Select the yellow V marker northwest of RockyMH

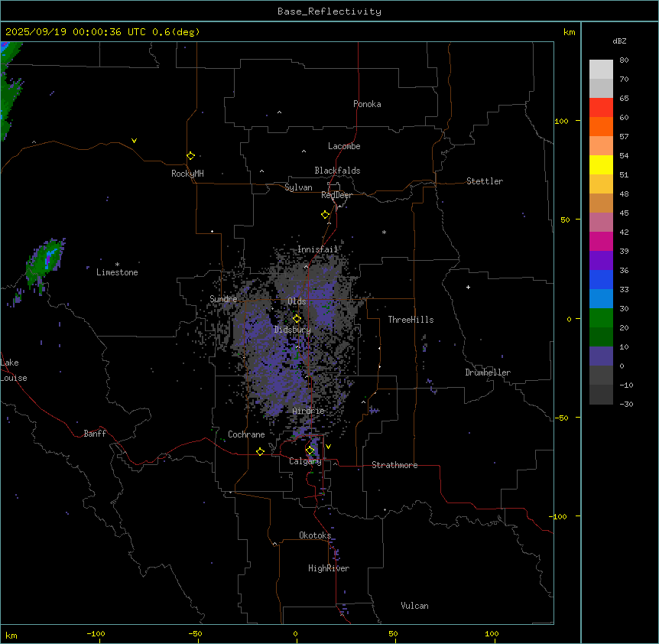(x=135, y=141)
